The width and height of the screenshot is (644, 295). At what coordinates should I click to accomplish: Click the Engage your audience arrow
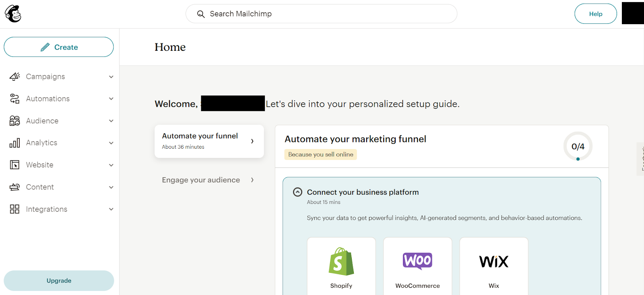[252, 180]
